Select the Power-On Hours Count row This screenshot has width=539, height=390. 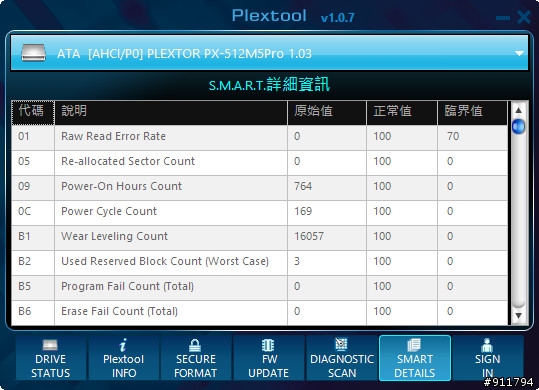coord(260,188)
